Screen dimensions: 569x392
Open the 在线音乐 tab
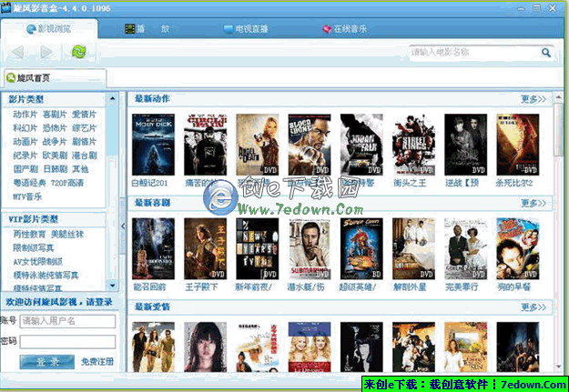point(345,29)
